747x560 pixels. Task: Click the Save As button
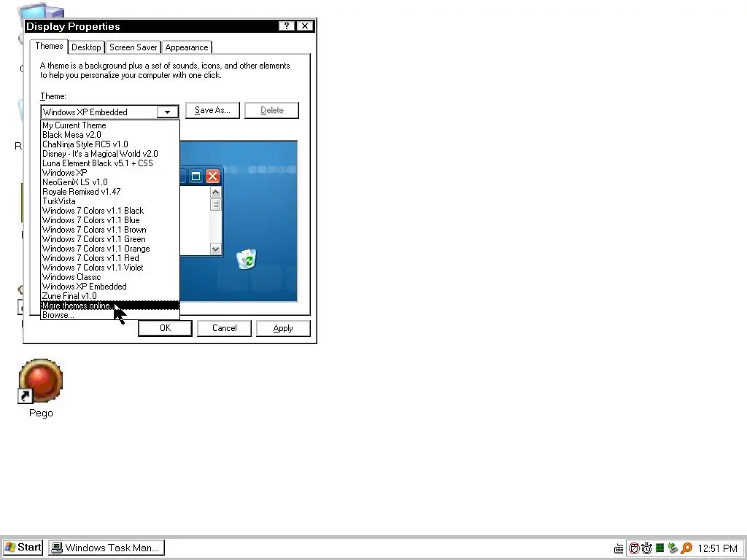[x=212, y=111]
